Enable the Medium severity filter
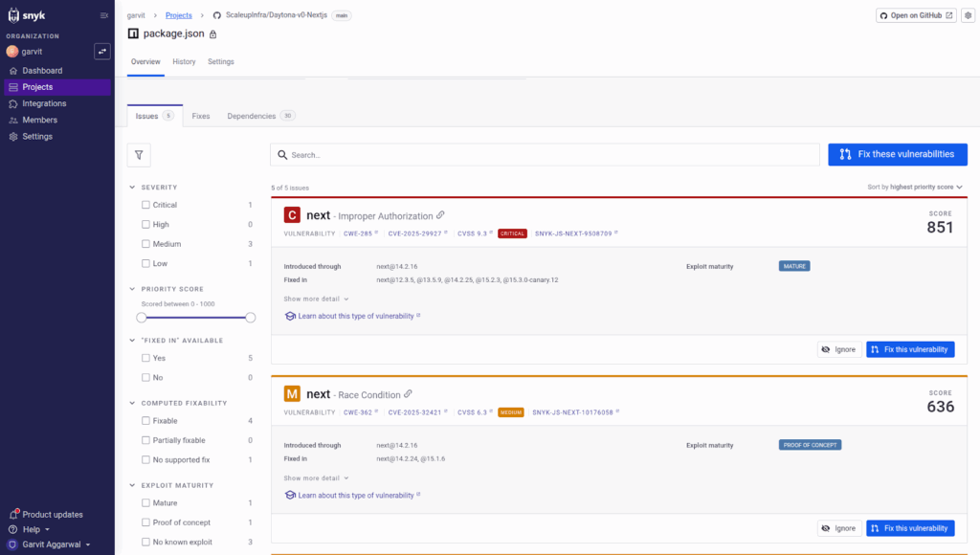The height and width of the screenshot is (555, 980). [x=145, y=244]
